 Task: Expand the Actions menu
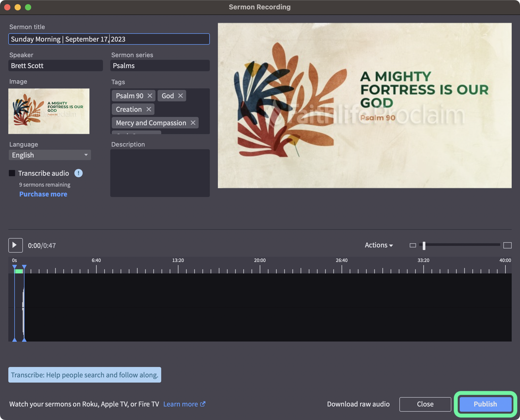coord(379,245)
